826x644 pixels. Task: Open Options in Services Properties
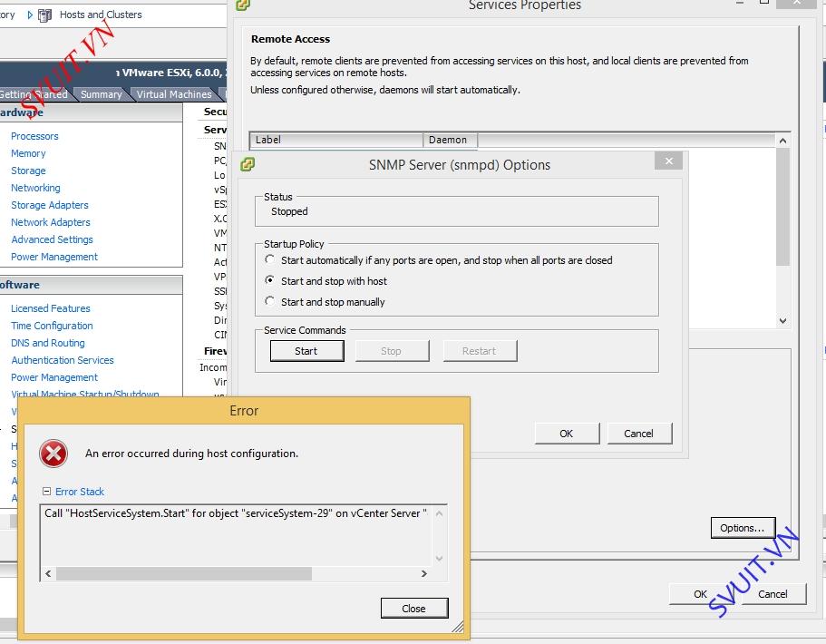[x=743, y=528]
